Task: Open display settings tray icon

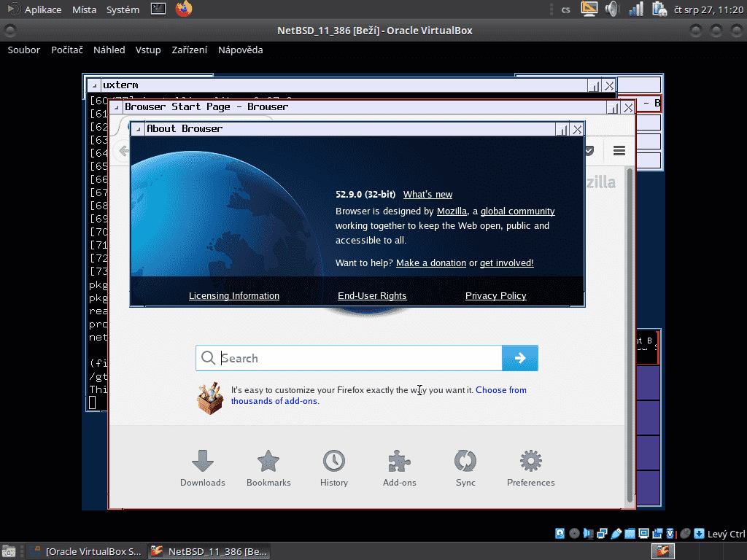Action: pos(589,9)
